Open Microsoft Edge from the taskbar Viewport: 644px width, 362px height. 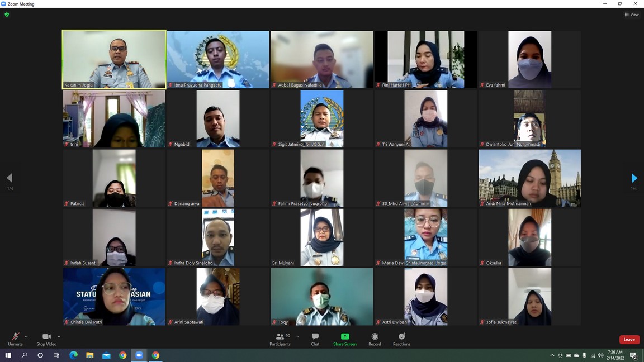pos(73,355)
